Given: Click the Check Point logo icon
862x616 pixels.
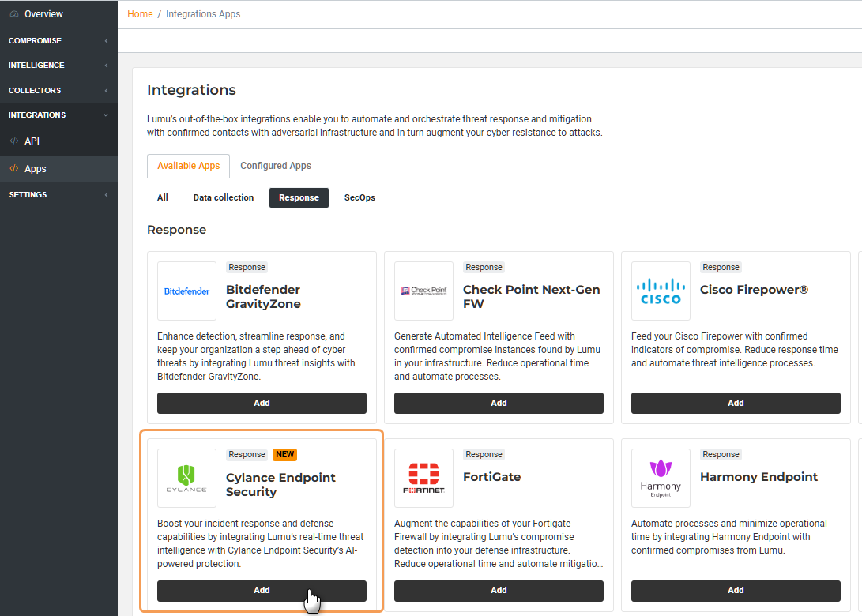Looking at the screenshot, I should coord(423,291).
